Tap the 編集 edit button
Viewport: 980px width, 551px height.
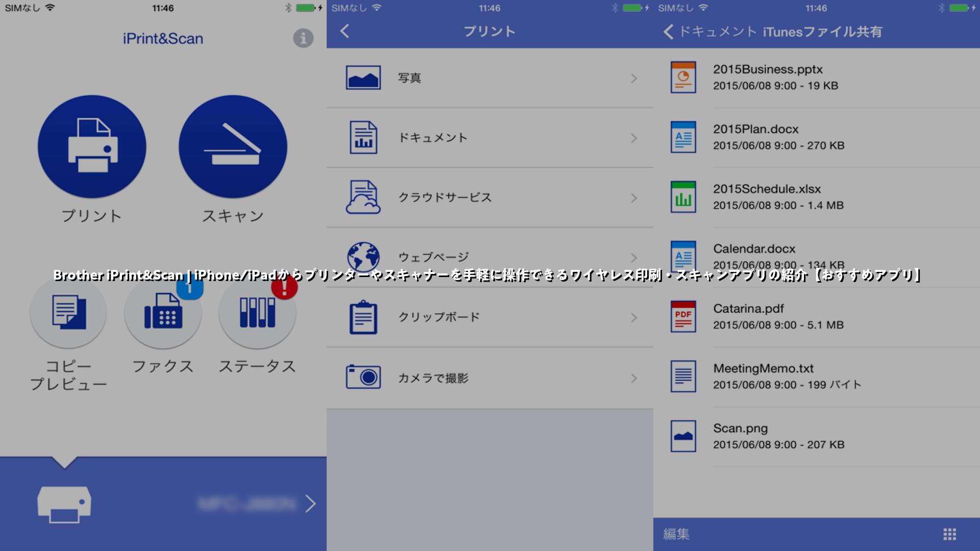(676, 534)
